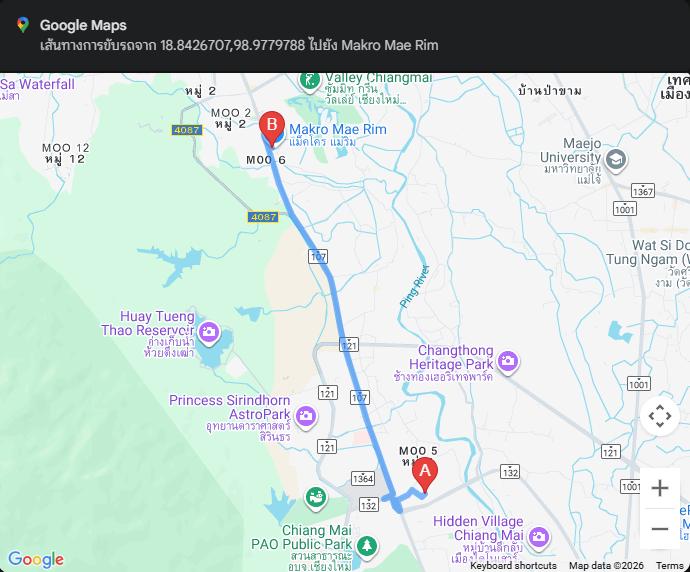Viewport: 690px width, 572px height.
Task: Open the Terms link
Action: (669, 565)
